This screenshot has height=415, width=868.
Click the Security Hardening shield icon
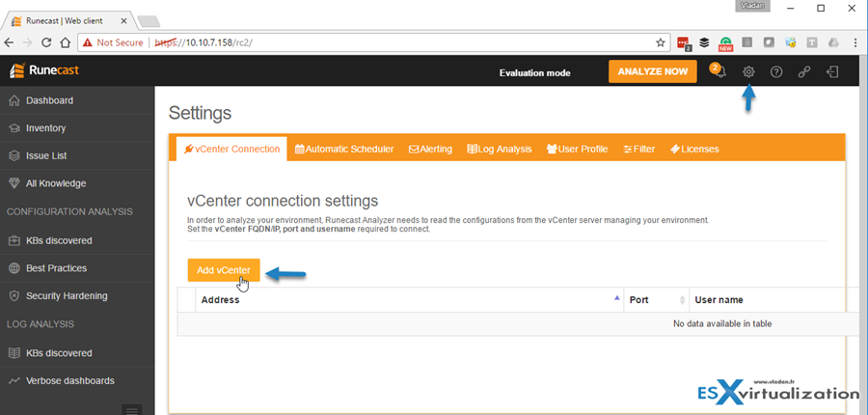[x=14, y=296]
